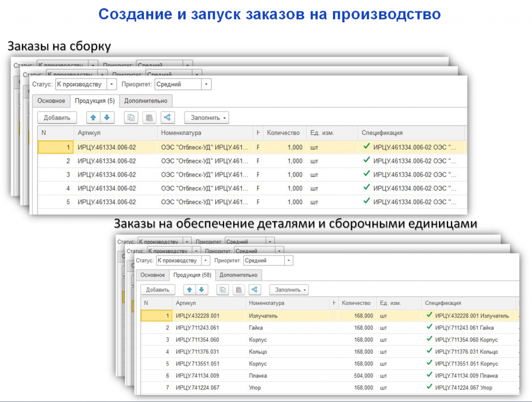
Task: Click specification cell ИРЦУ.711243.061 Гайка
Action: coord(470,328)
